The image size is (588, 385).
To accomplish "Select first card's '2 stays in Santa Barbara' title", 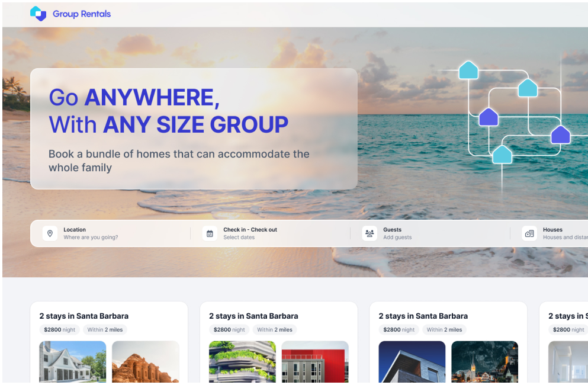I will [84, 316].
